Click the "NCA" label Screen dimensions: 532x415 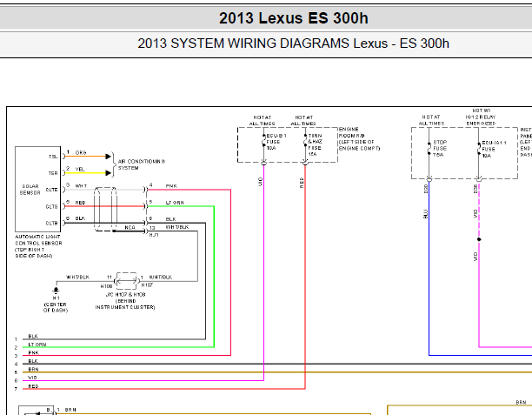click(130, 227)
